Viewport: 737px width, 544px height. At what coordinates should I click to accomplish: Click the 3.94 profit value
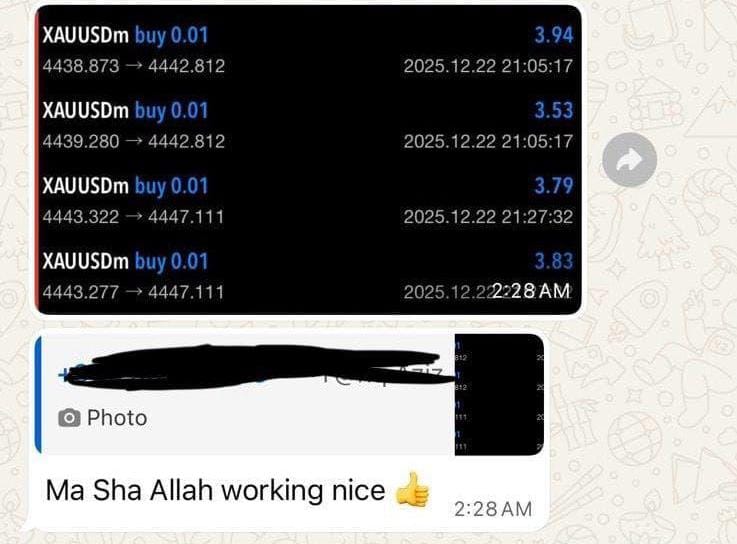tap(554, 35)
